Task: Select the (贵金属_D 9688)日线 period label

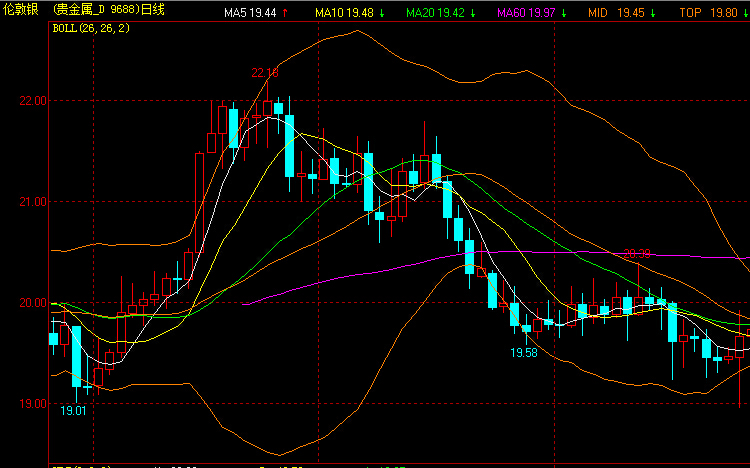Action: click(109, 9)
